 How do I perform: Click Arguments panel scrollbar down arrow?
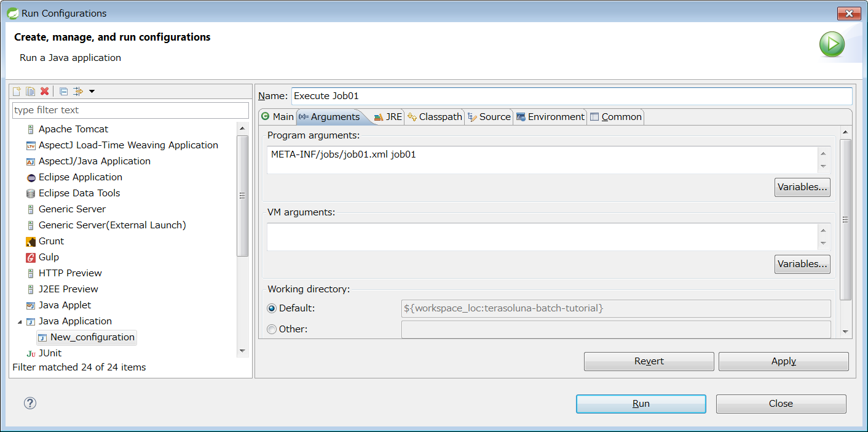point(846,332)
